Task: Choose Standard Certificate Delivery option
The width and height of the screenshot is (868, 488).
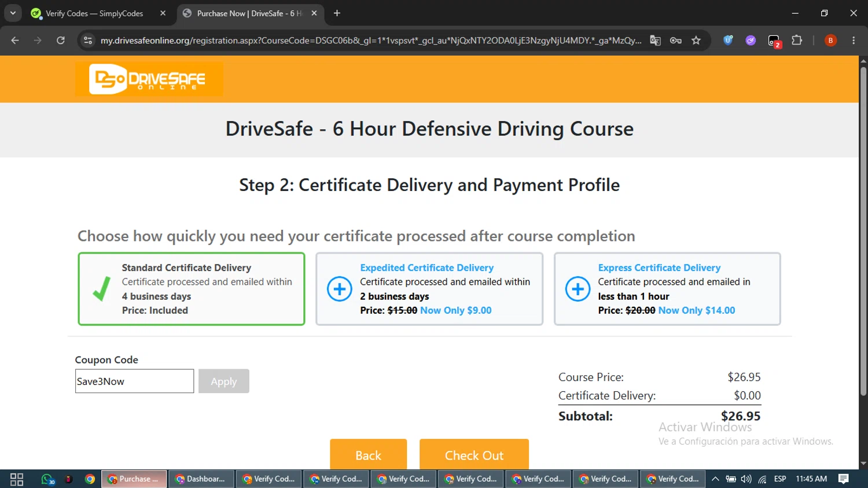Action: (192, 289)
